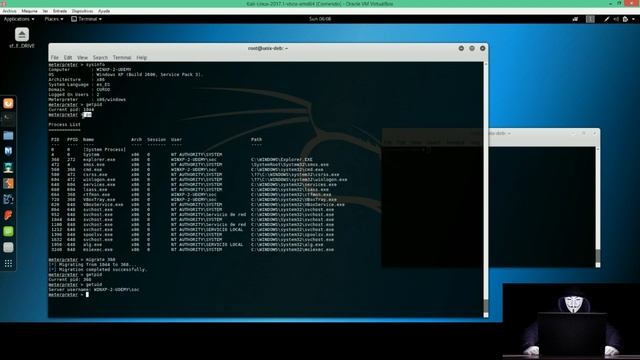Close the background terminal window

click(594, 133)
